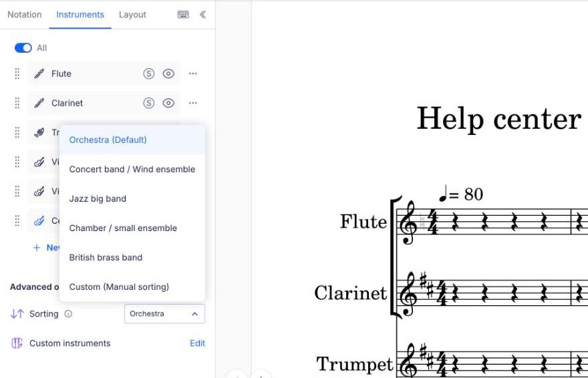Toggle Clarinet visibility eye icon

tap(168, 103)
